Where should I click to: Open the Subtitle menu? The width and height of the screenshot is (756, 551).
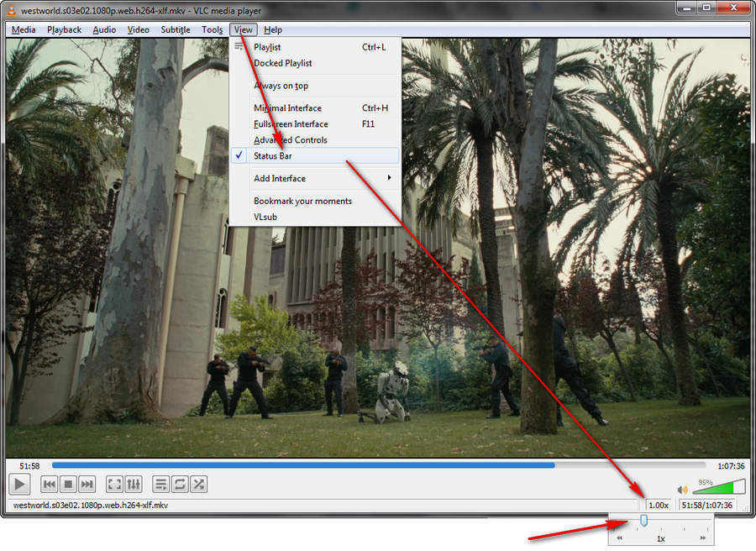(x=176, y=30)
